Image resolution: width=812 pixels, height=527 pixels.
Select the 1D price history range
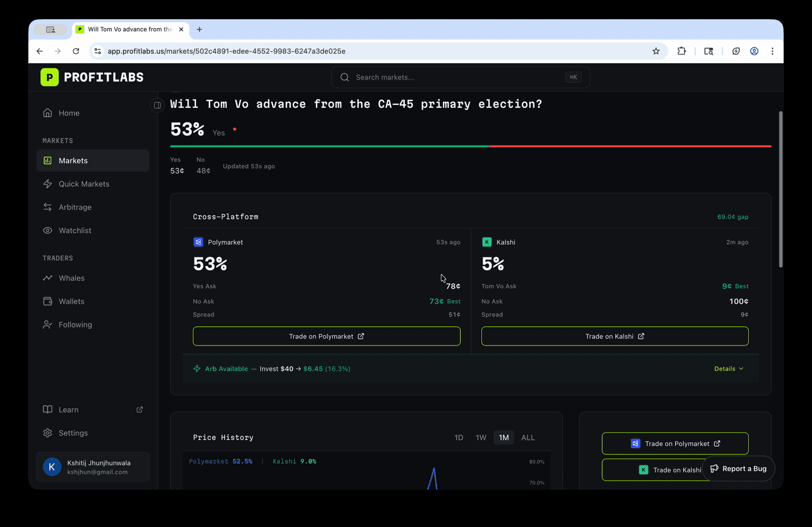click(459, 438)
